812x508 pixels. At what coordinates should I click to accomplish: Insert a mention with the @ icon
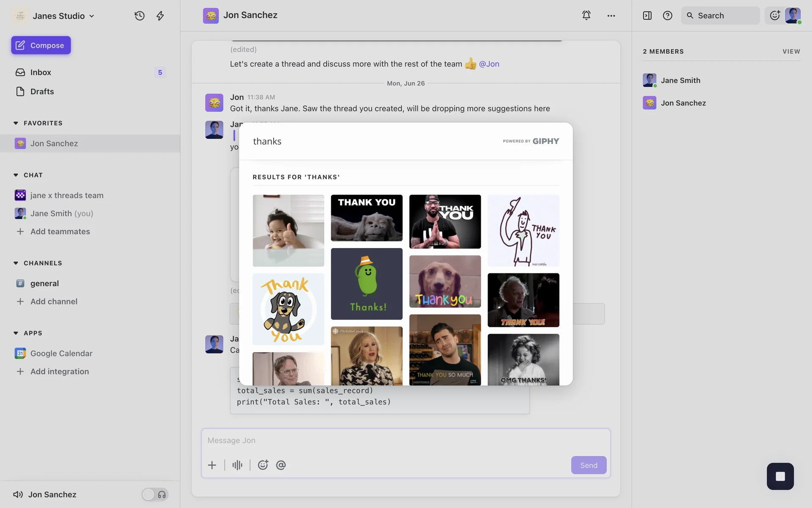click(281, 465)
